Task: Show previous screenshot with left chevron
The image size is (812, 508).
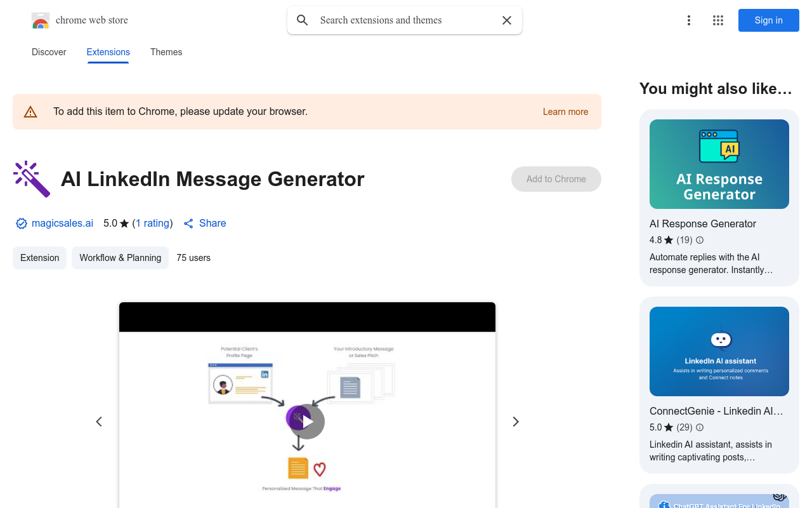Action: tap(99, 422)
